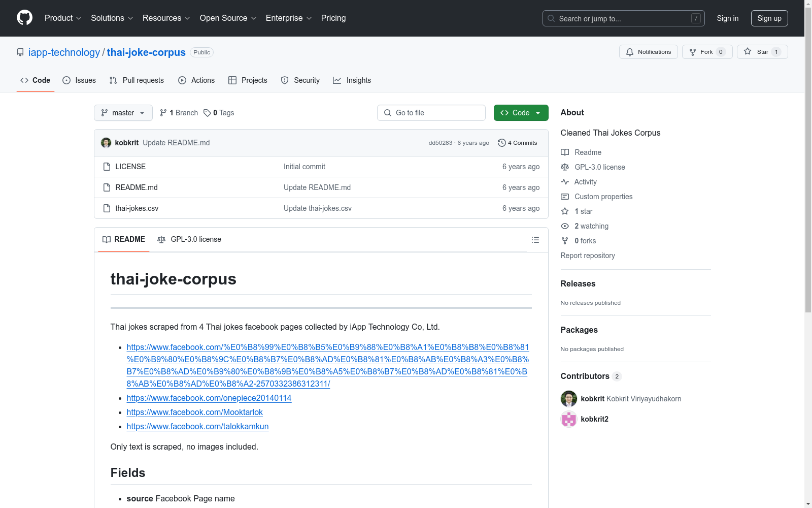Select the GPL-3.0 license tab

click(x=189, y=239)
